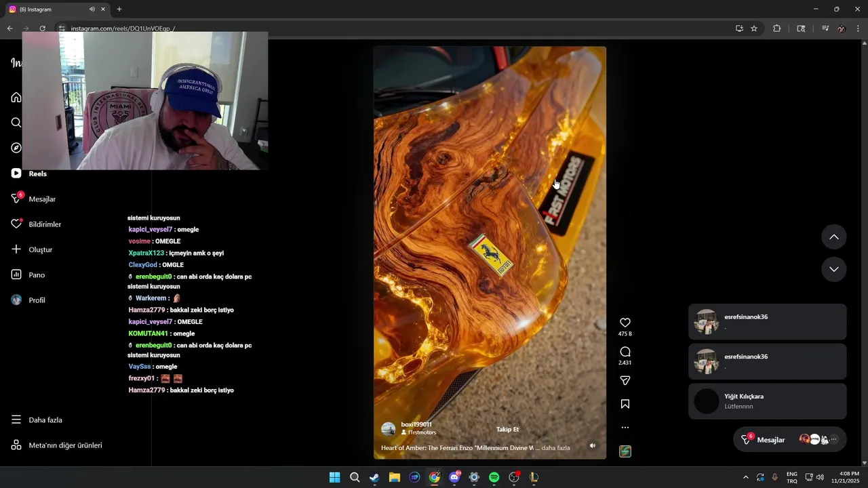Open the Windows Start menu
Screen dimensions: 868x488
(334, 477)
